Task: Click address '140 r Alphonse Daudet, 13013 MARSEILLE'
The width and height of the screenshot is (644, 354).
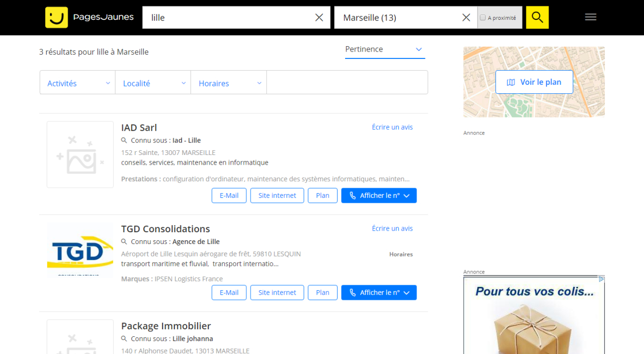Action: 185,351
